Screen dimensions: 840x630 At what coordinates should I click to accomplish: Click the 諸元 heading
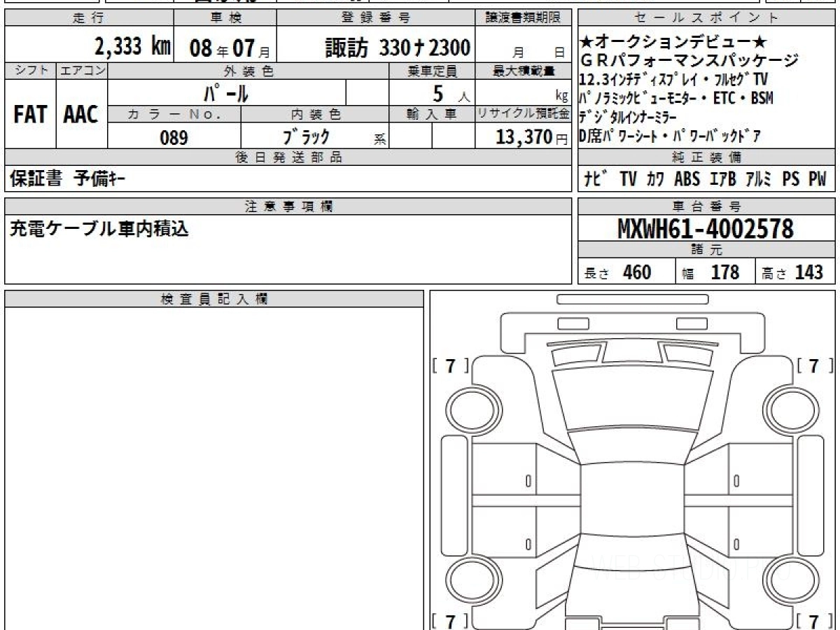706,251
